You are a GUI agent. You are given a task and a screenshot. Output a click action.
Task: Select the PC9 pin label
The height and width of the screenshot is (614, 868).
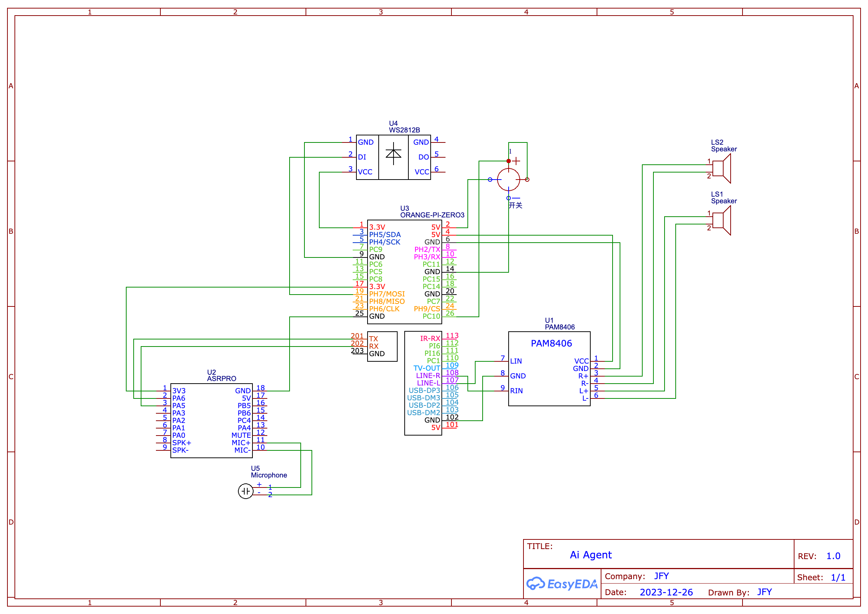click(375, 250)
